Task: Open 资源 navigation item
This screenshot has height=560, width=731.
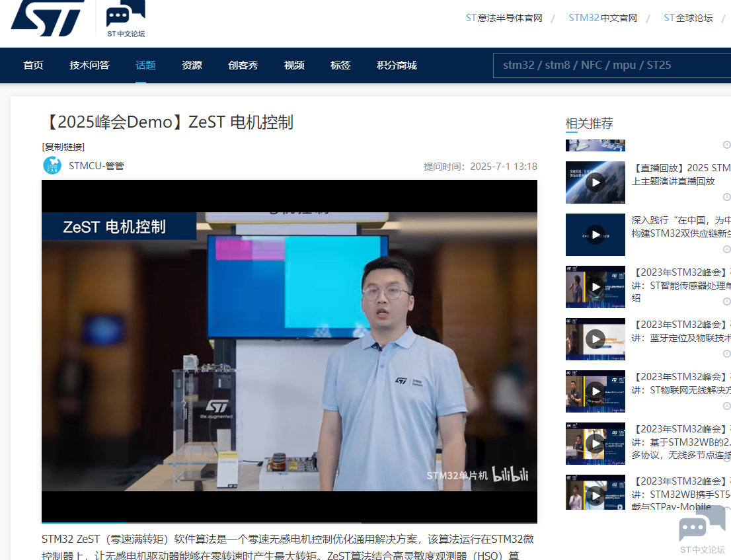Action: coord(192,65)
